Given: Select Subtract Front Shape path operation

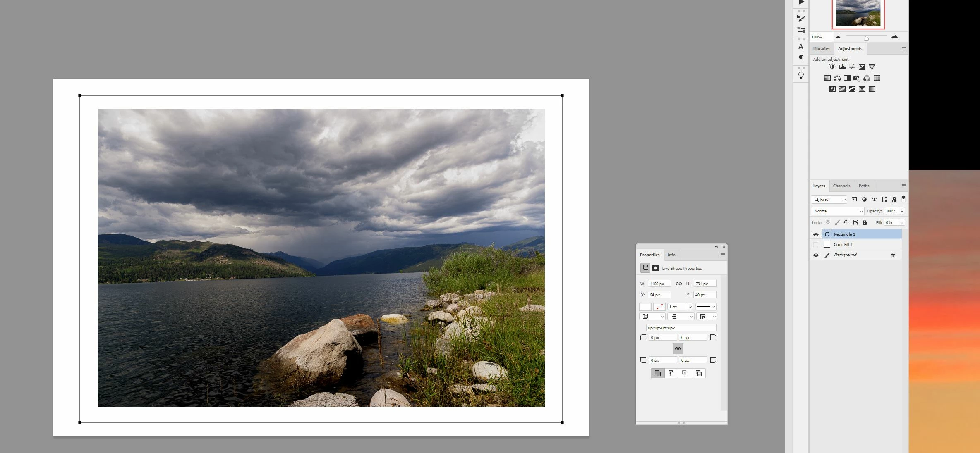Looking at the screenshot, I should point(671,373).
